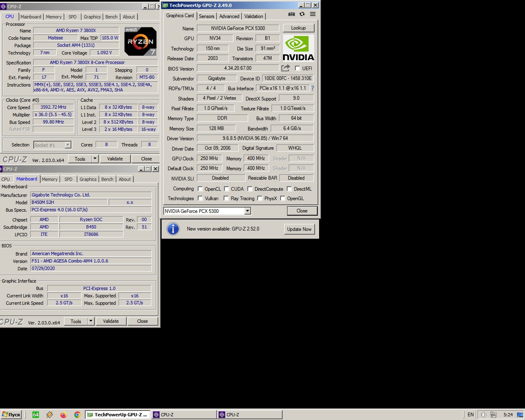The height and width of the screenshot is (420, 525).
Task: Open the Socket #1 selection dropdown
Action: 68,145
